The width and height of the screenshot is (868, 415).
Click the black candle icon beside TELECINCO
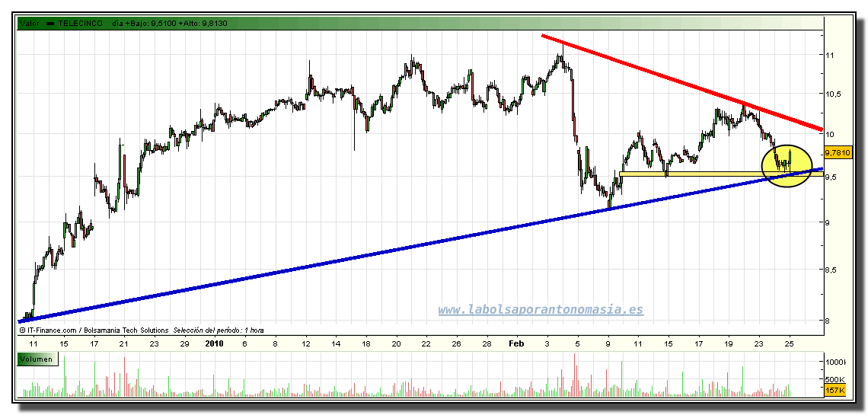click(x=52, y=24)
